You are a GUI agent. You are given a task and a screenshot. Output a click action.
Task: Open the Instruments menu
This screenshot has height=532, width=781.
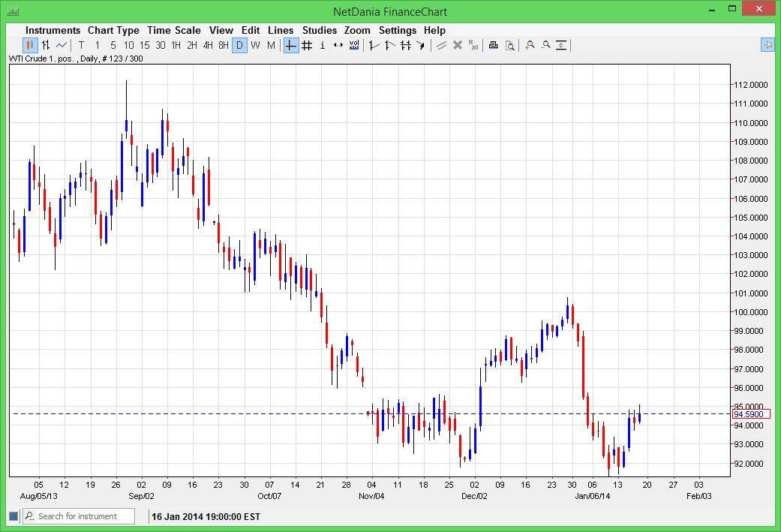coord(53,30)
